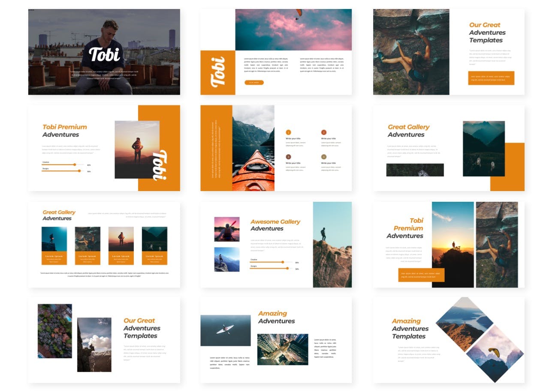549x392 pixels.
Task: Click the Design slider handle on Awesome Gallery slide
Action: click(287, 268)
